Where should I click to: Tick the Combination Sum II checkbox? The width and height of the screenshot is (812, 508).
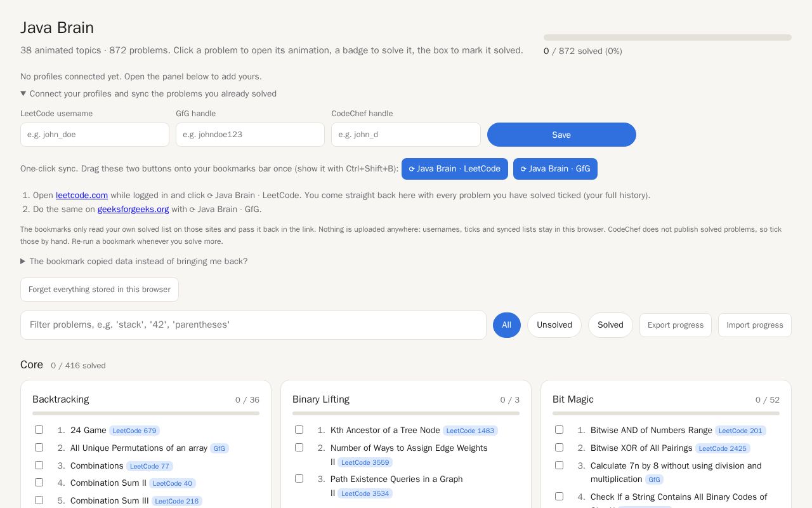click(39, 483)
